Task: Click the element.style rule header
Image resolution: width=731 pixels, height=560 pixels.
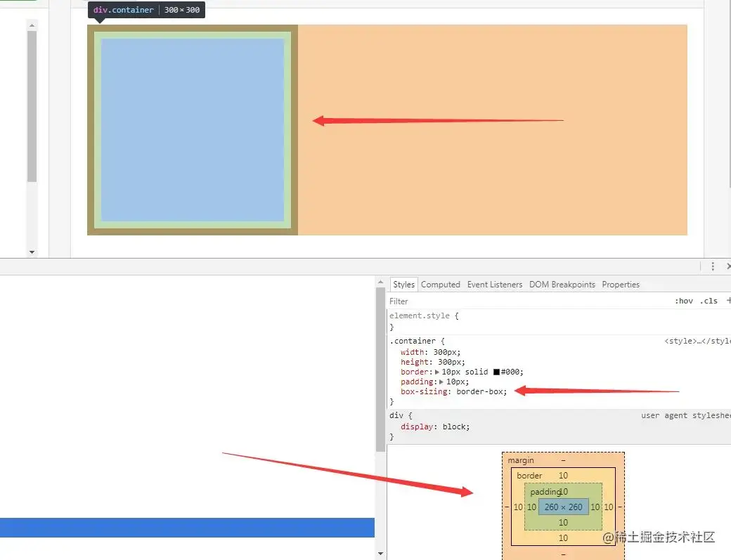Action: pos(425,315)
